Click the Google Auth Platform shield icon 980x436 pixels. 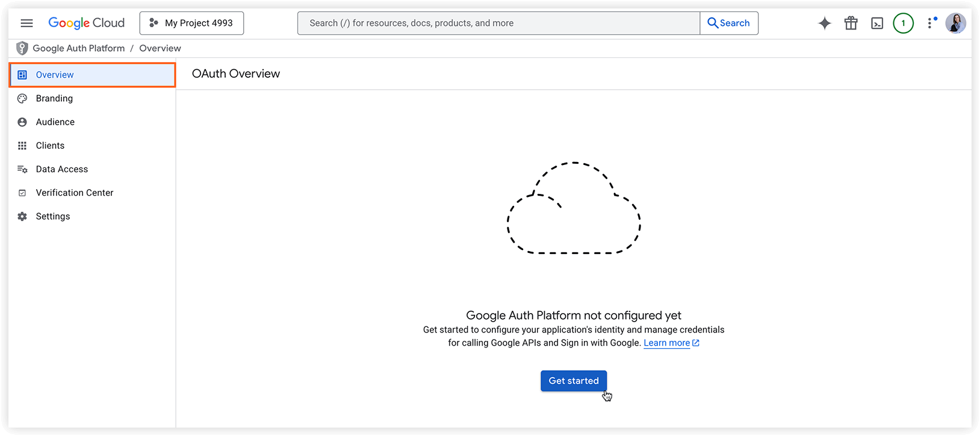pos(22,48)
